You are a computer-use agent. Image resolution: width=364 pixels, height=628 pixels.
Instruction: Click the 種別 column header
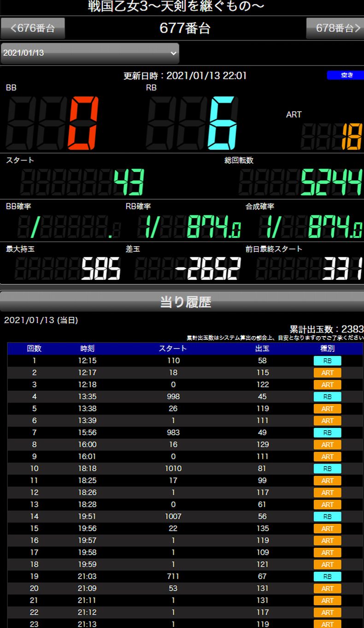(328, 349)
